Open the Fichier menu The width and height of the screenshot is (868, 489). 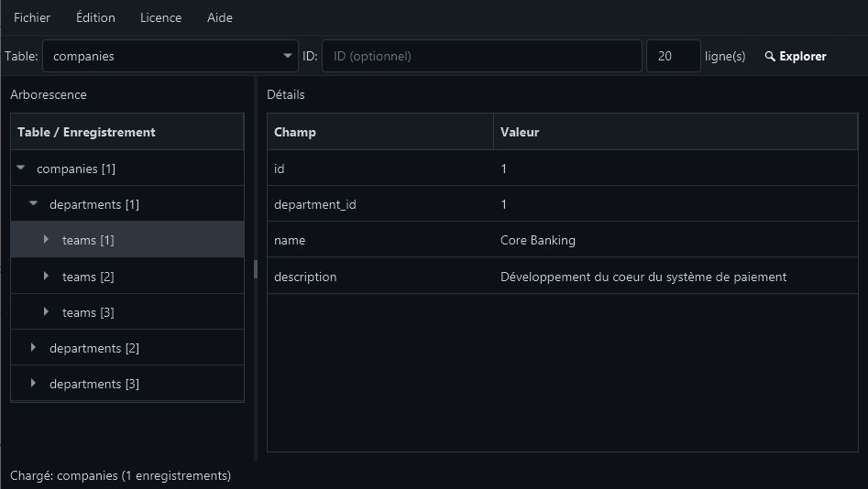coord(32,17)
